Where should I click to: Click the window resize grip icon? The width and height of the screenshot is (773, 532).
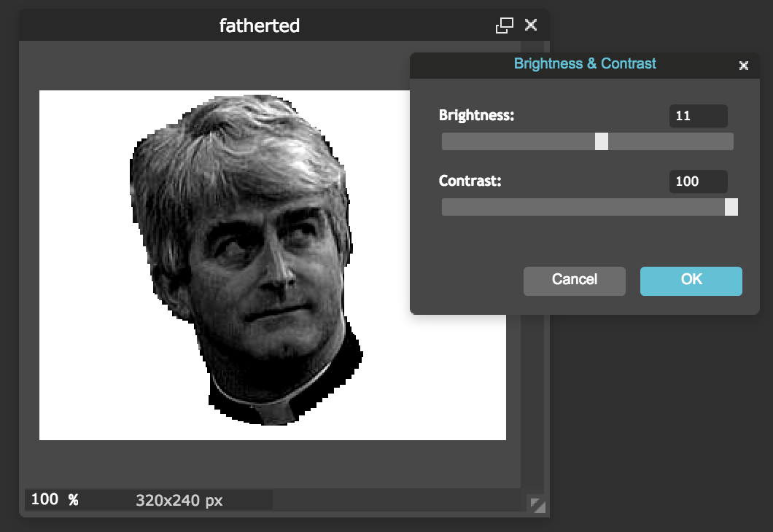pyautogui.click(x=538, y=506)
